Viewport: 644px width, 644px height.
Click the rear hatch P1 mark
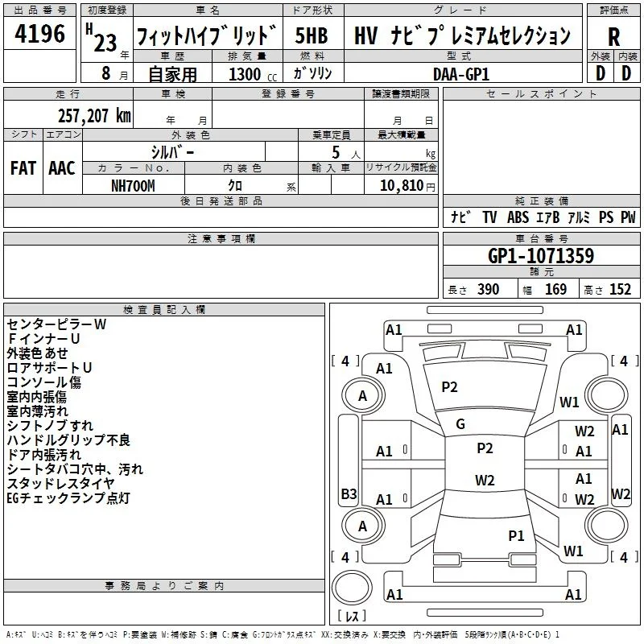pos(516,536)
